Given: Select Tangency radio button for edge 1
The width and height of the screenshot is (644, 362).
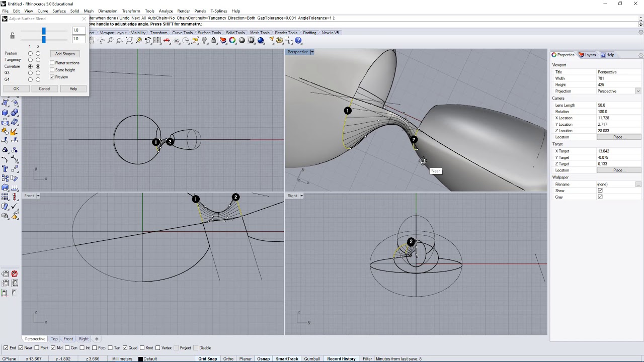Looking at the screenshot, I should (30, 60).
